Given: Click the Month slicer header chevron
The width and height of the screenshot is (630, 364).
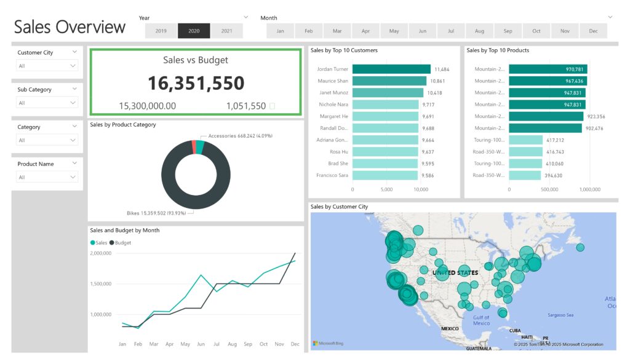Looking at the screenshot, I should 610,17.
